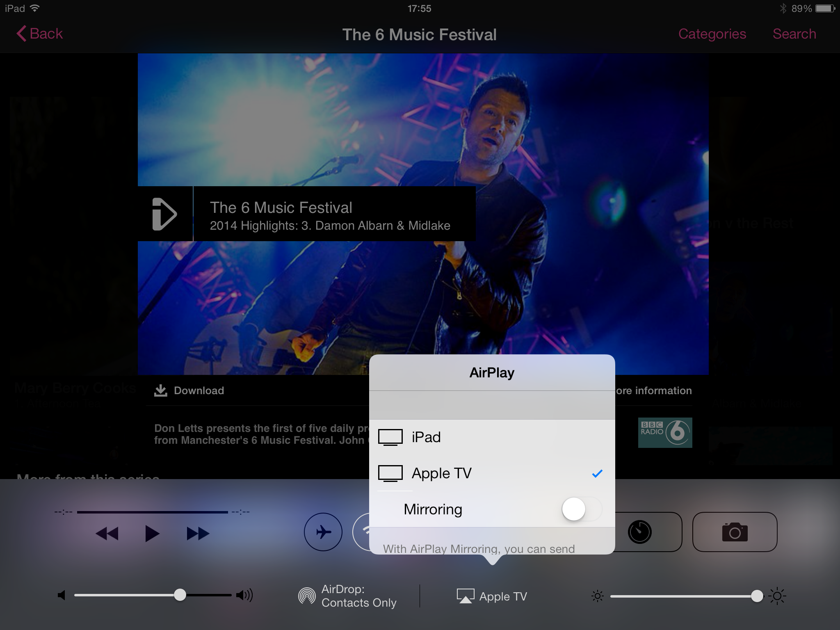
Task: Select iPad as AirPlay output
Action: pyautogui.click(x=492, y=437)
